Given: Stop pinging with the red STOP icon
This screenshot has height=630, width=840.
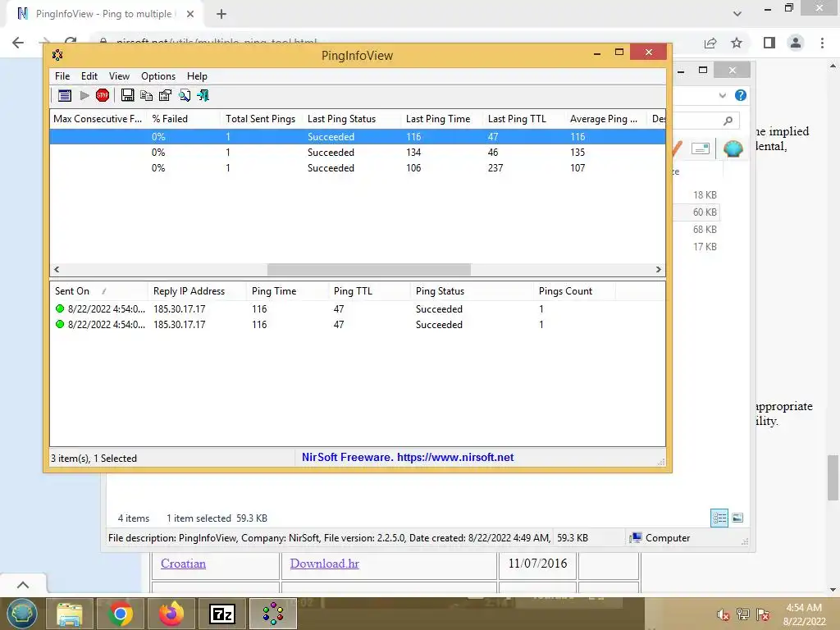Looking at the screenshot, I should (103, 95).
